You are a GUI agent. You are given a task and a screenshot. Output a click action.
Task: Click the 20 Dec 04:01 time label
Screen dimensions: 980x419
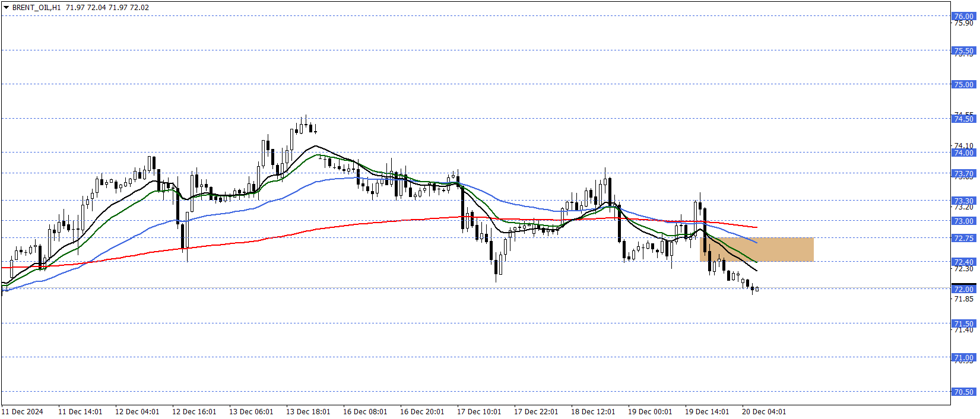point(764,412)
